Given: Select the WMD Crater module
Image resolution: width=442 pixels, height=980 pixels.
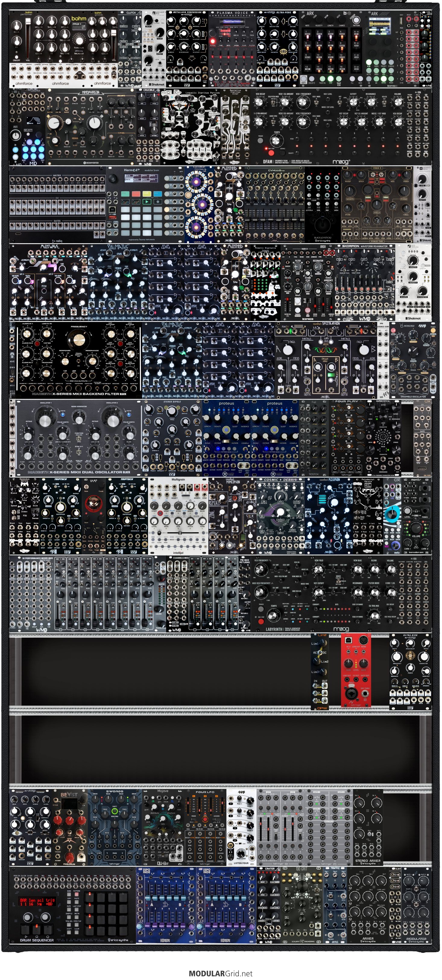Looking at the screenshot, I should pyautogui.click(x=269, y=905).
